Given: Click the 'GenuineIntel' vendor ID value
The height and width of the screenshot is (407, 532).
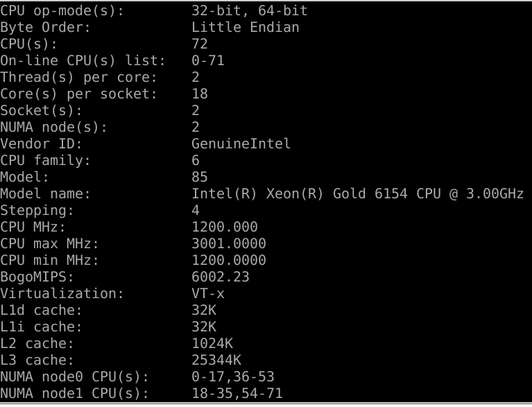Looking at the screenshot, I should [241, 144].
